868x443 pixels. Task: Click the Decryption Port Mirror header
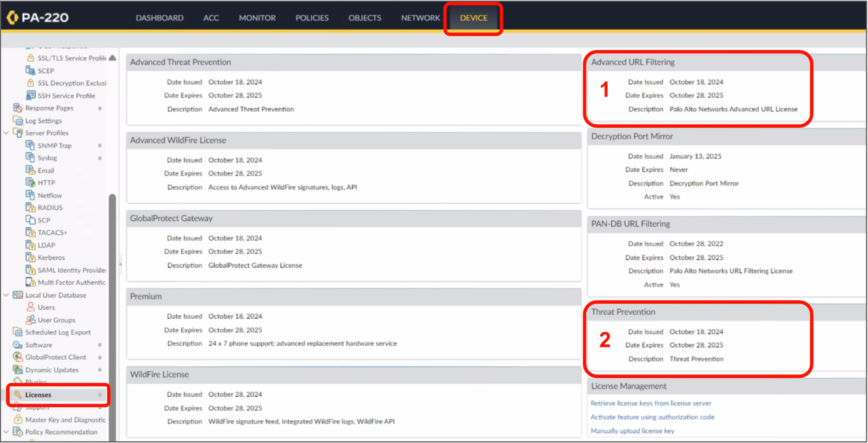click(727, 137)
